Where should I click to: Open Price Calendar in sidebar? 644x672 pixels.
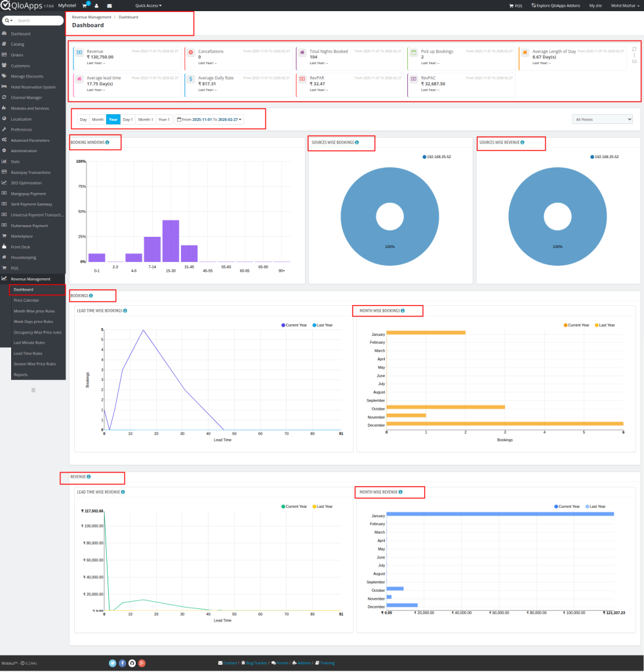point(26,301)
